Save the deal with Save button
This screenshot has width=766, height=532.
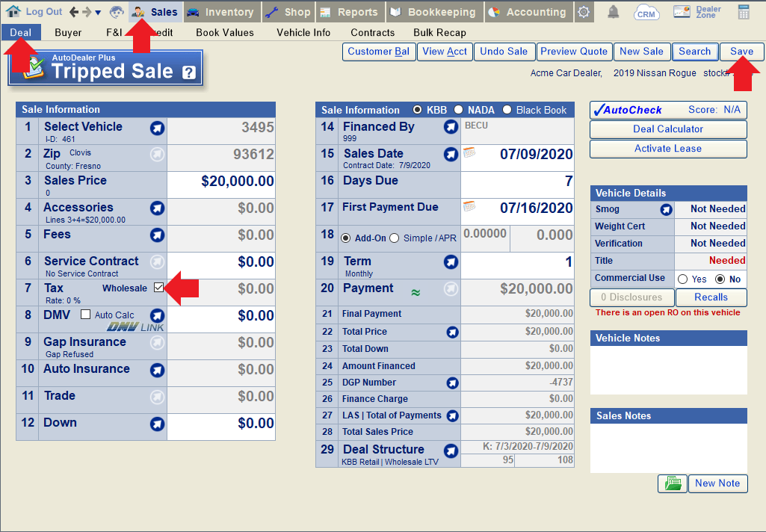(x=741, y=52)
